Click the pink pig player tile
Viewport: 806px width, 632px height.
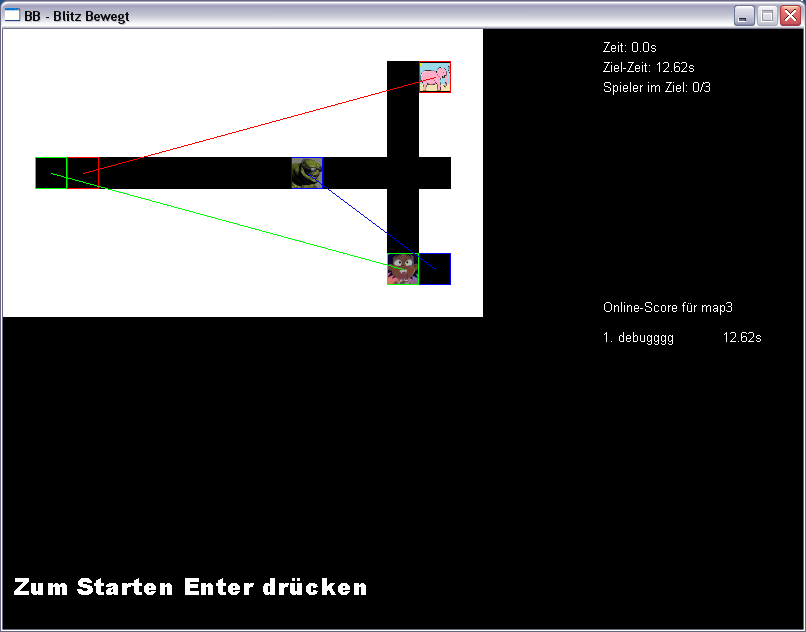435,77
